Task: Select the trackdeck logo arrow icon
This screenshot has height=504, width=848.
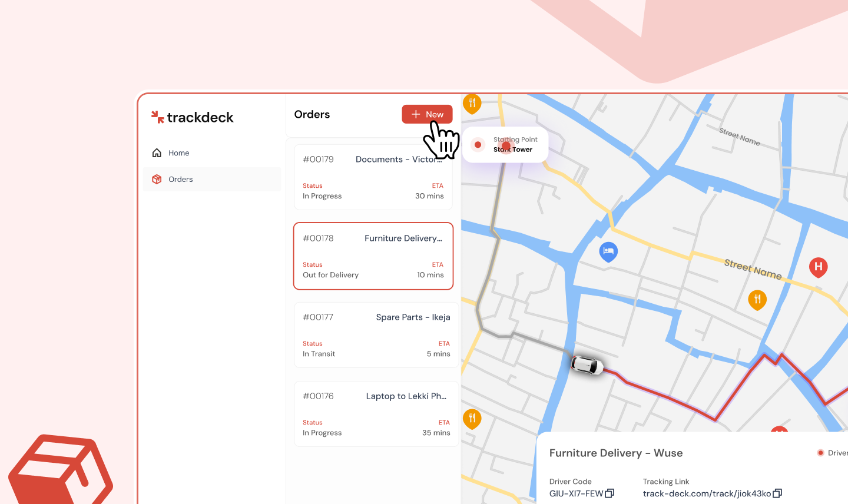Action: pos(157,117)
